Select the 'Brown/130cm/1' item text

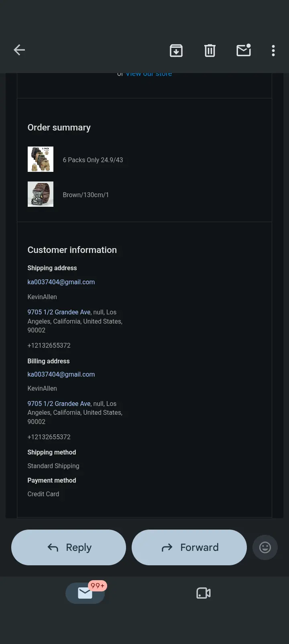[86, 195]
